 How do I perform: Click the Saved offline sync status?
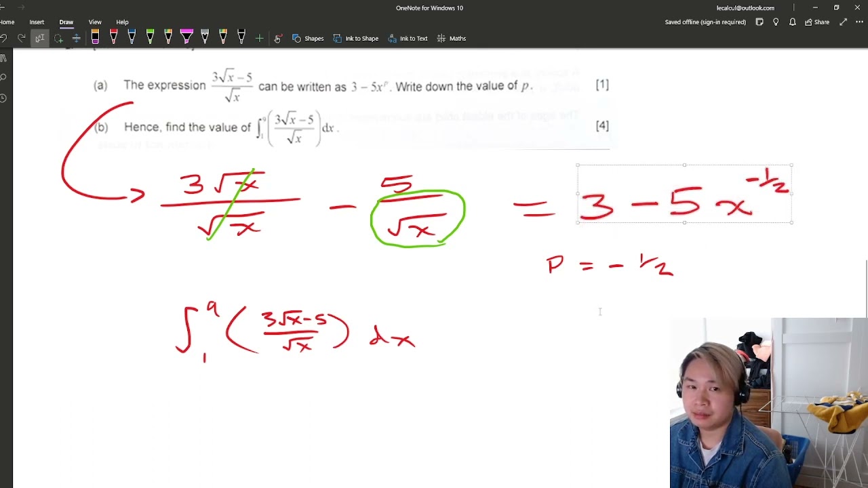(705, 22)
